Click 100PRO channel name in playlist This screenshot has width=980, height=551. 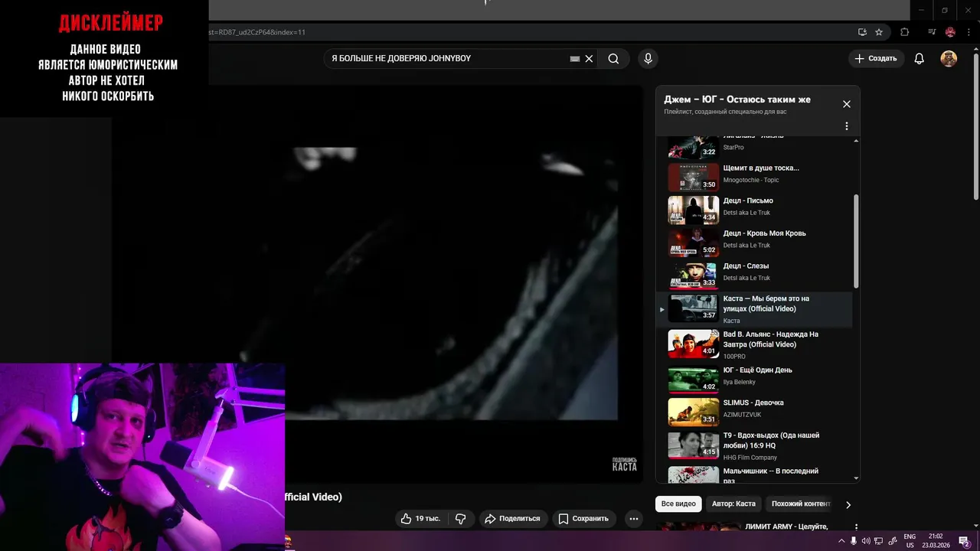click(734, 357)
